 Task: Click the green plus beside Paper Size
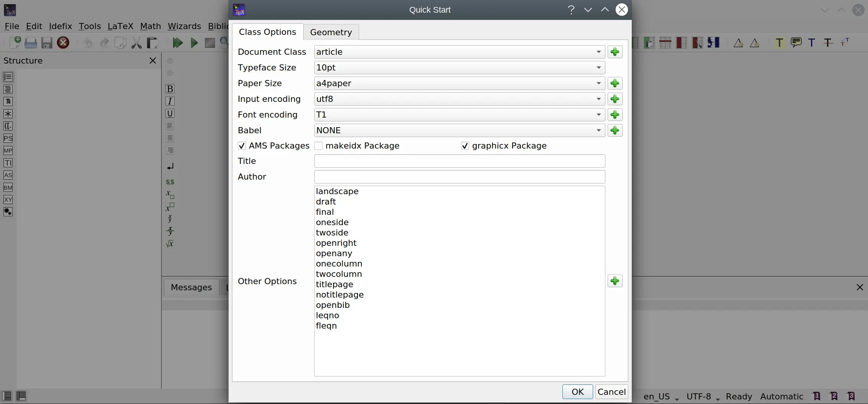(x=615, y=83)
